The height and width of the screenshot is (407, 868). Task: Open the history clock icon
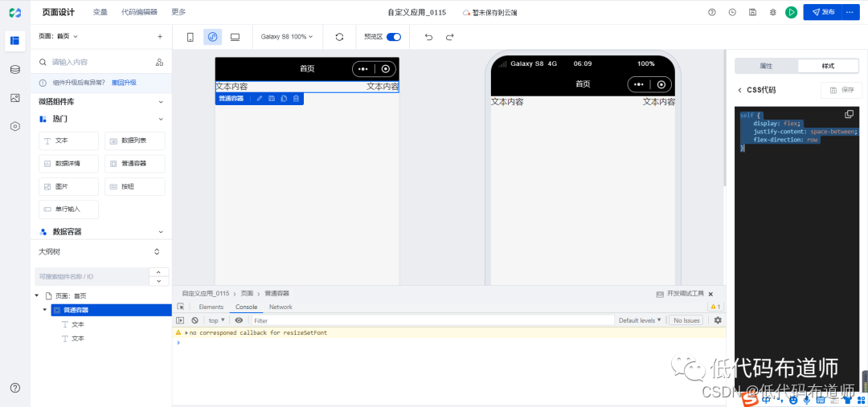point(732,12)
